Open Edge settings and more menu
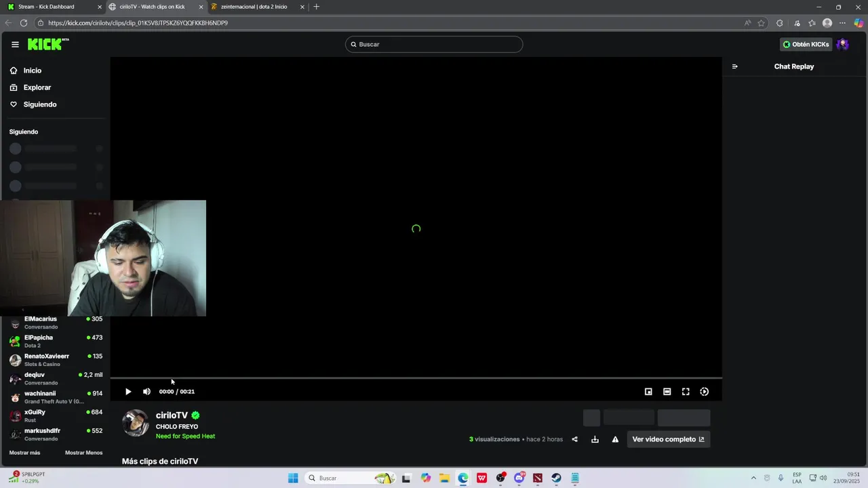This screenshot has width=868, height=488. point(843,23)
